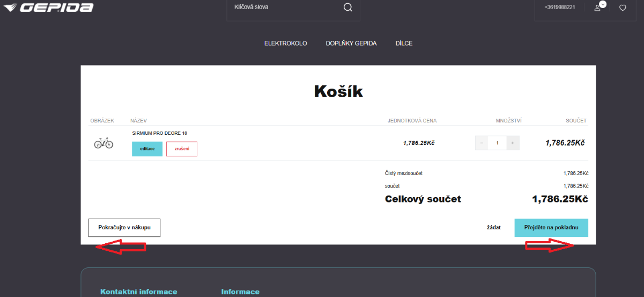Click Pokračujte v nákupu button

pyautogui.click(x=124, y=228)
